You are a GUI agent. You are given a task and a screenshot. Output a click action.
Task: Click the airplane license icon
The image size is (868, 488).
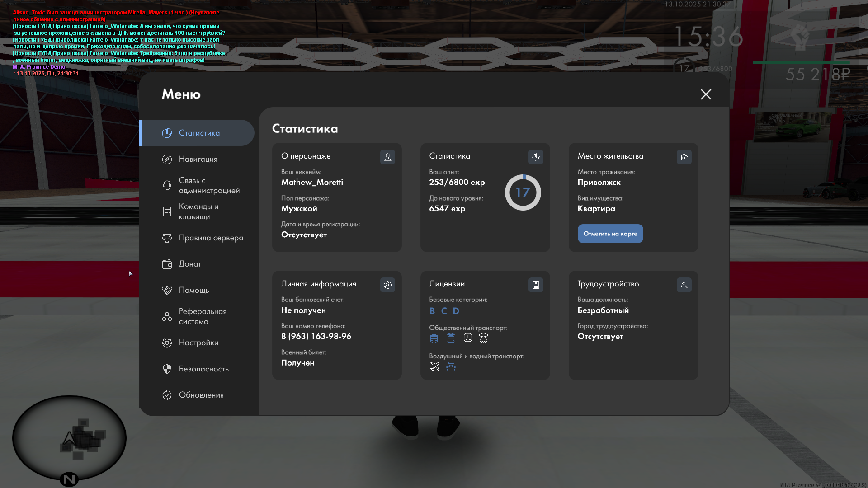434,366
